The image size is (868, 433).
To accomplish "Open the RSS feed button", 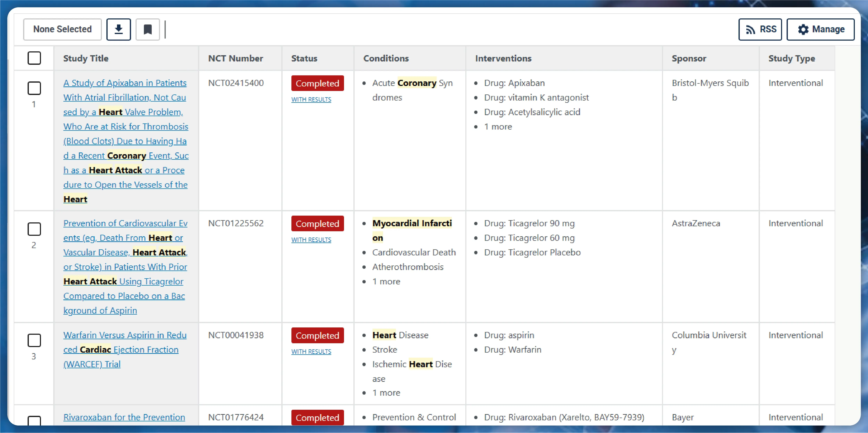I will pyautogui.click(x=760, y=29).
